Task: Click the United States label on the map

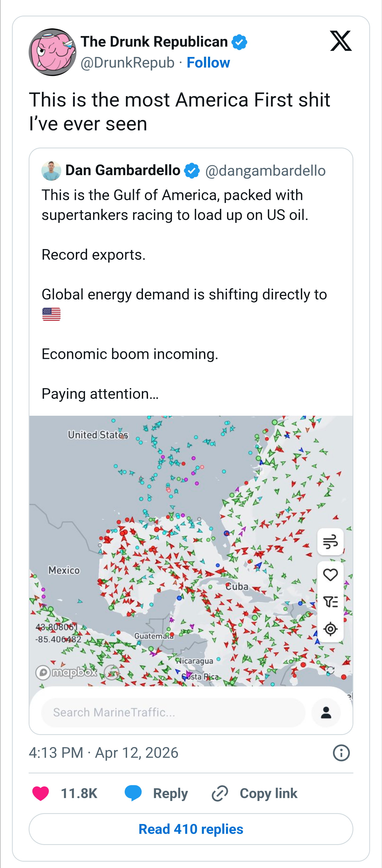Action: click(x=98, y=435)
